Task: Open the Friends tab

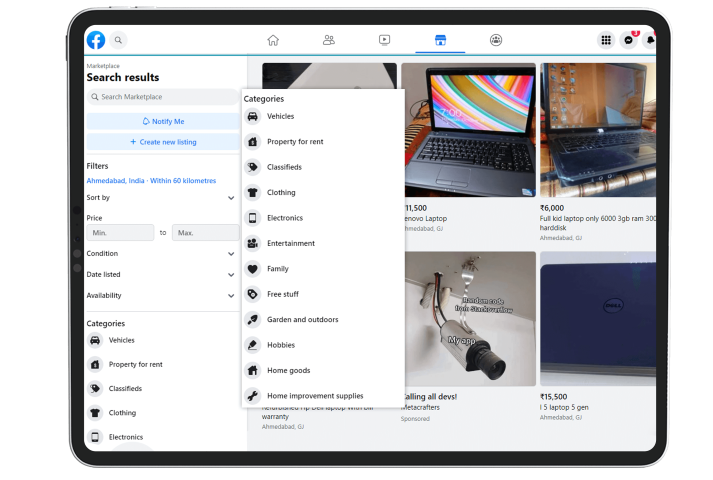Action: click(x=329, y=40)
